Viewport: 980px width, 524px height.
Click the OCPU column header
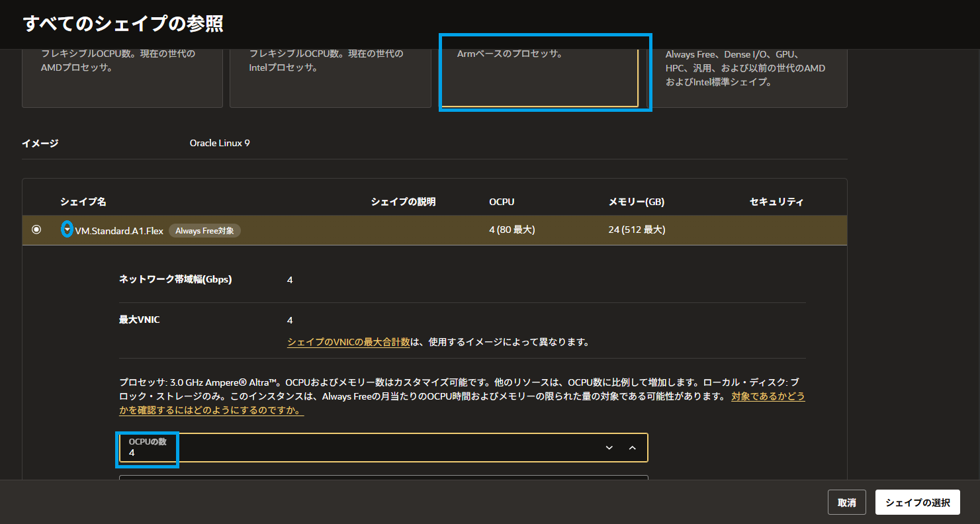[502, 202]
